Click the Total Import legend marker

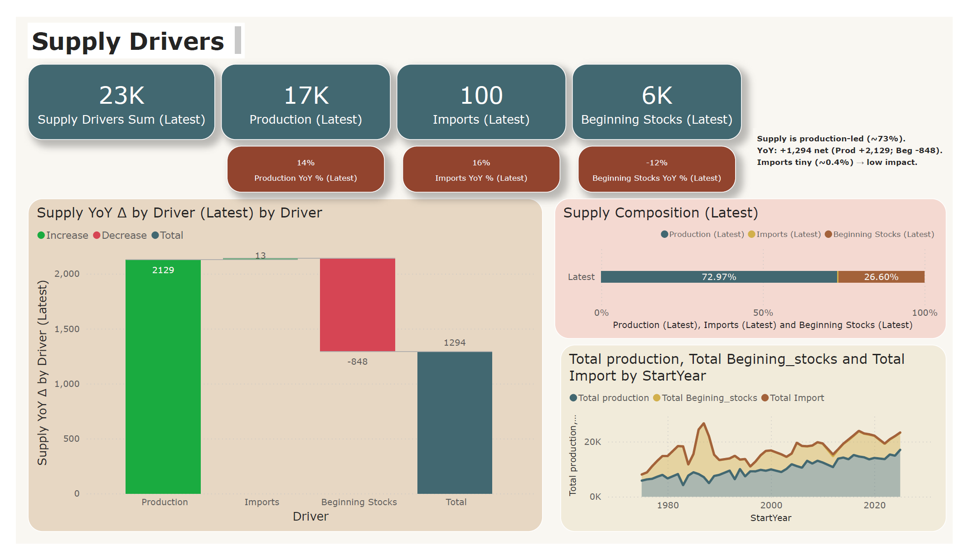coord(766,398)
